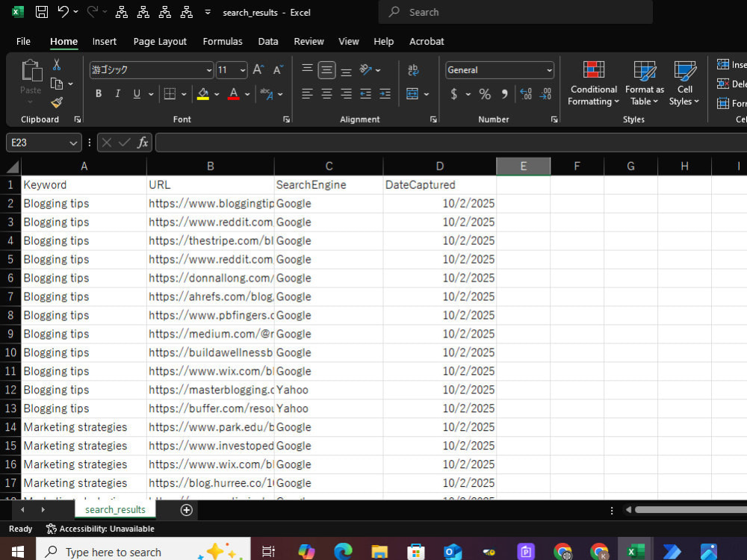
Task: Open Number group dialog launcher
Action: [x=554, y=119]
